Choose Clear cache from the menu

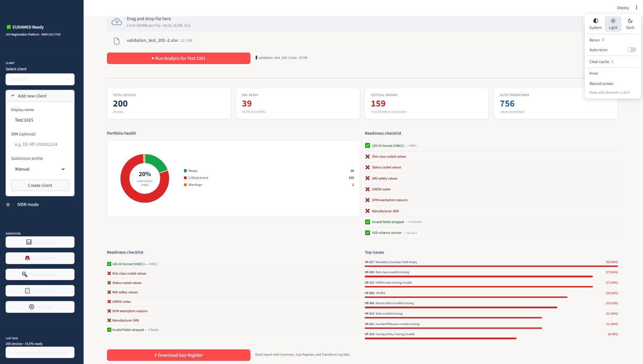point(599,62)
